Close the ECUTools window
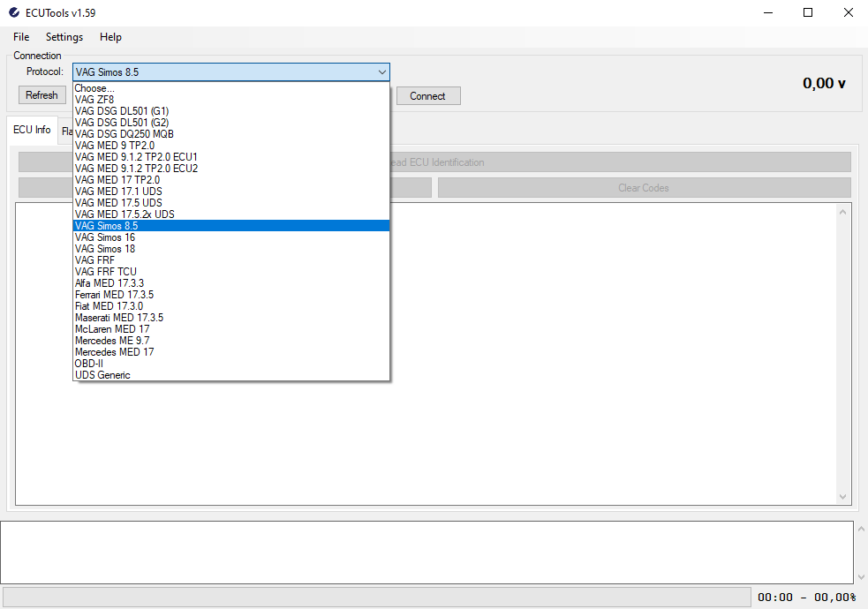 click(x=848, y=12)
